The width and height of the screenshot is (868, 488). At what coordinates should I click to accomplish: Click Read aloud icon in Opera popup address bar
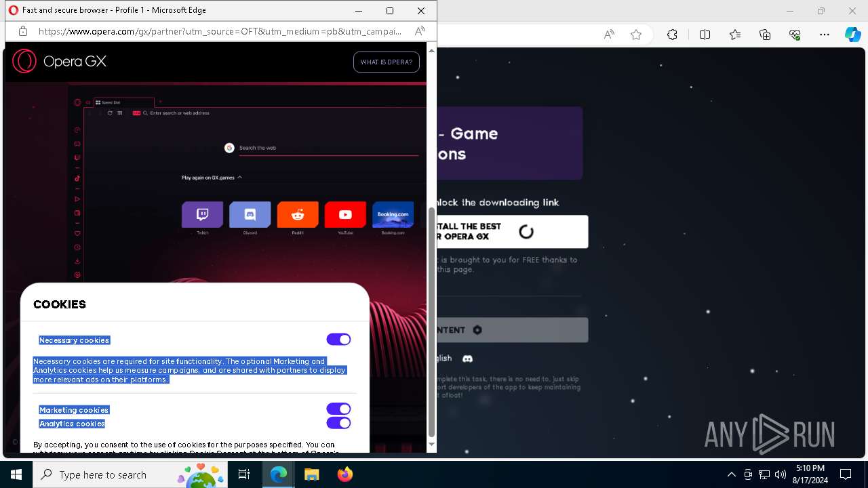tap(420, 31)
